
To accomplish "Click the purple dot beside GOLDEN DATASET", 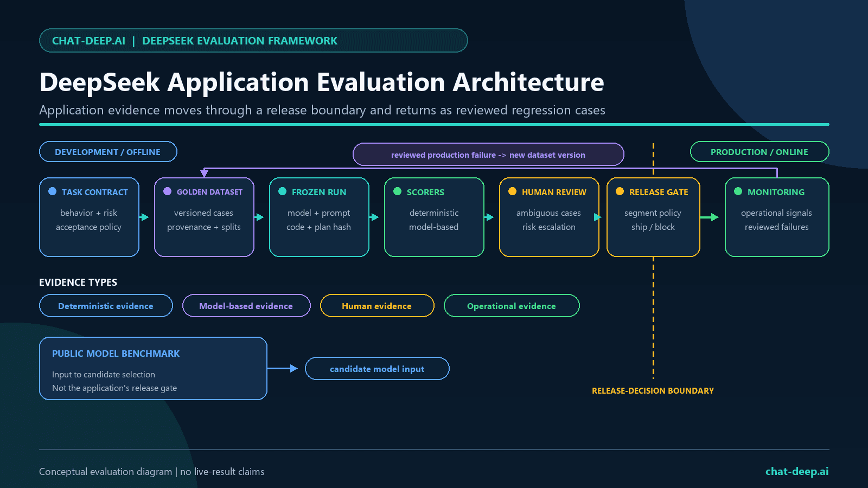I will (x=168, y=191).
